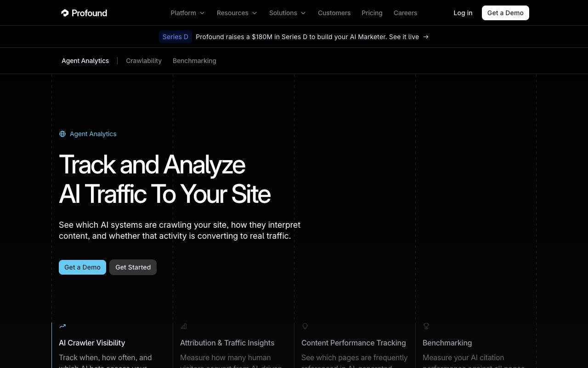Switch to the Benchmarking sub-navigation tab
The width and height of the screenshot is (588, 368).
coord(194,61)
